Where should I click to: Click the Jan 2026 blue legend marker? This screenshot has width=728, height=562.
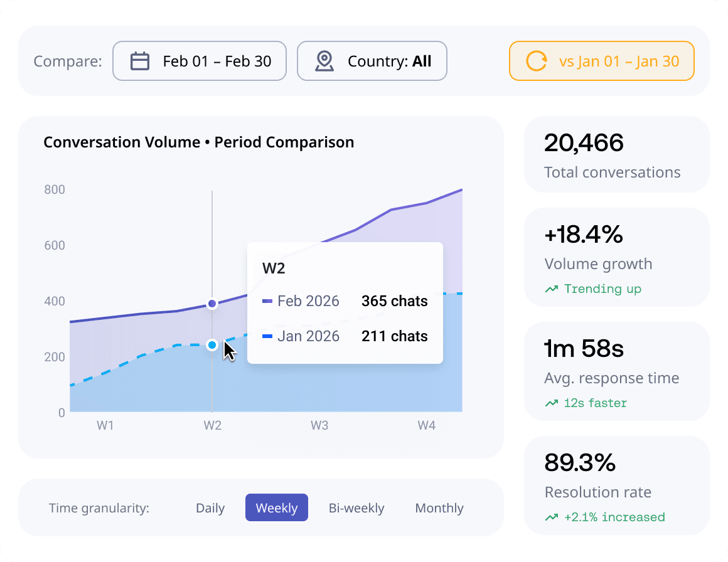[267, 336]
